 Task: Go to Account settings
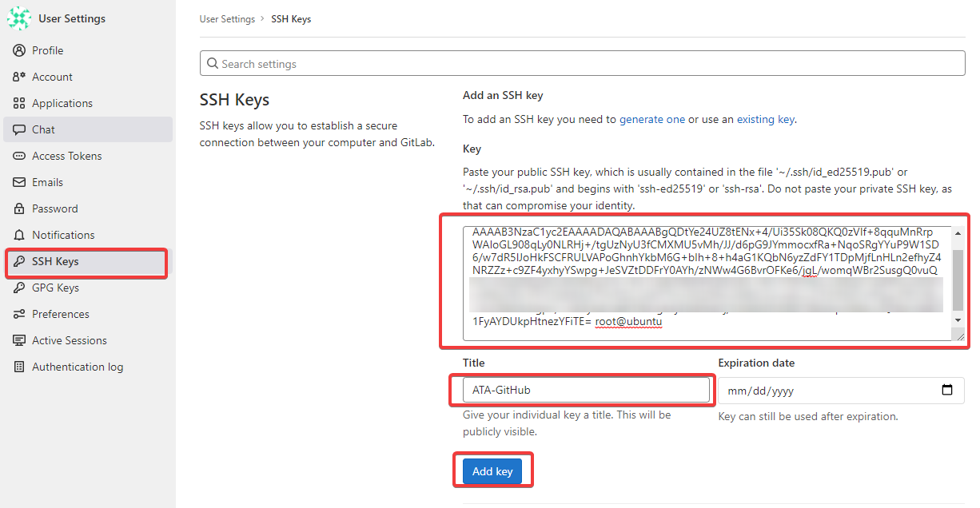[88, 77]
